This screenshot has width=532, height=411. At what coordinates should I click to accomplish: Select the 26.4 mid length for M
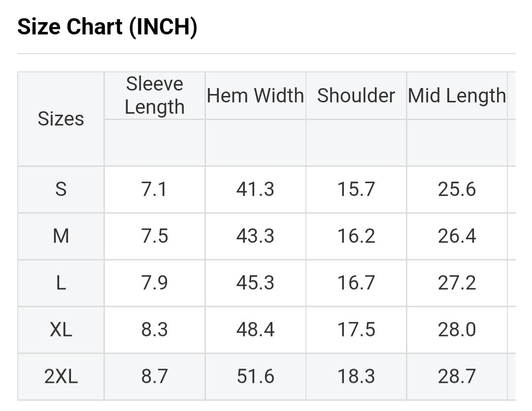click(457, 236)
